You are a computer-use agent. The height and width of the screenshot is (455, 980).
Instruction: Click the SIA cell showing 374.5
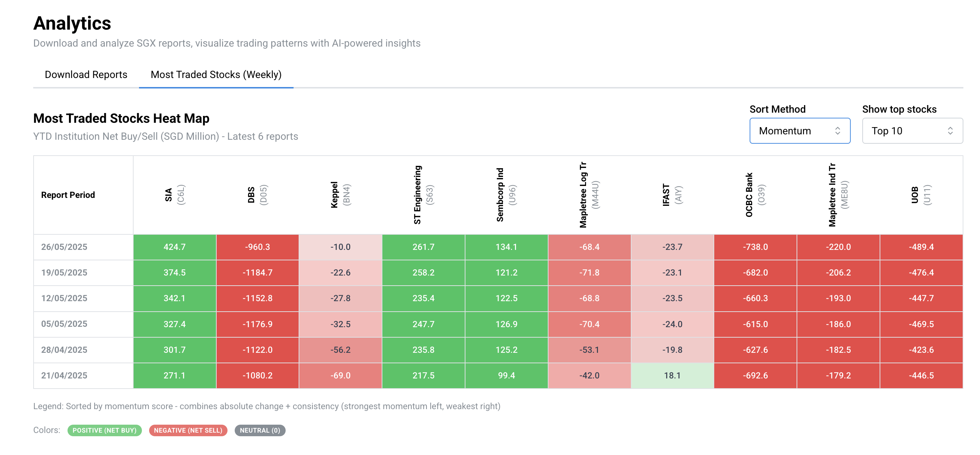pos(175,273)
